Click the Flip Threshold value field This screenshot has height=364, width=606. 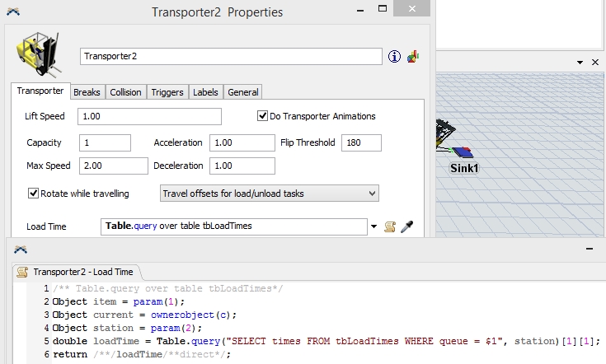pos(361,142)
